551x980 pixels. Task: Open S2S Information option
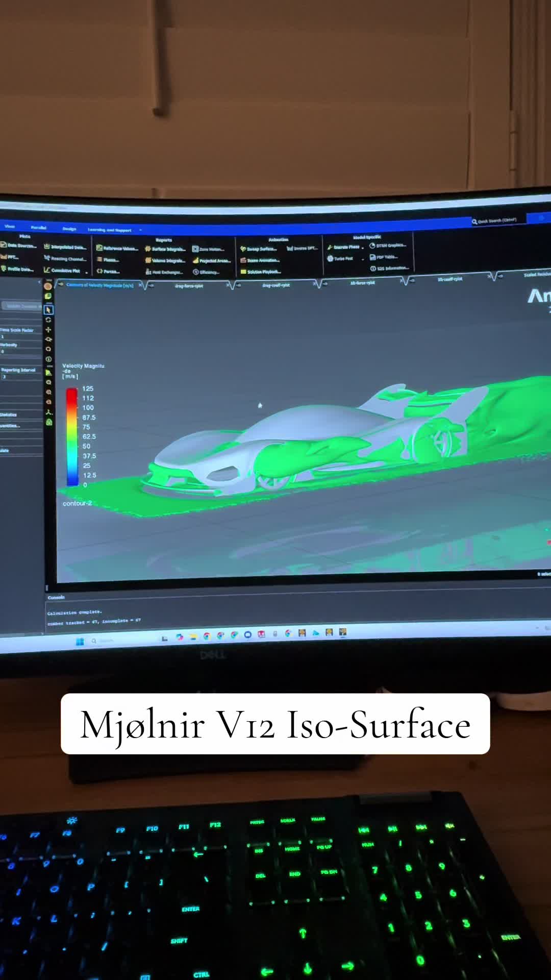pos(390,268)
